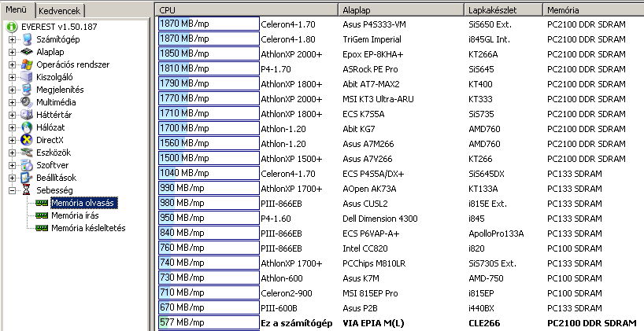Image resolution: width=644 pixels, height=331 pixels.
Task: Expand the Számítógép tree node
Action: pyautogui.click(x=12, y=40)
